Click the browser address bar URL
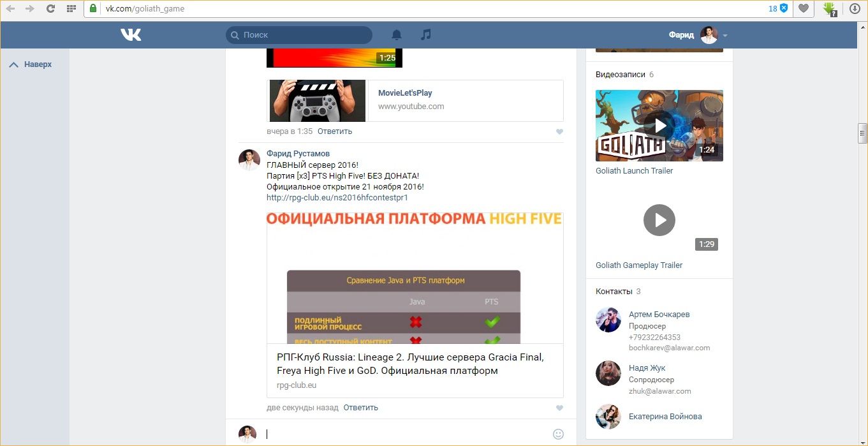Screen dimensions: 868x446 pos(145,9)
